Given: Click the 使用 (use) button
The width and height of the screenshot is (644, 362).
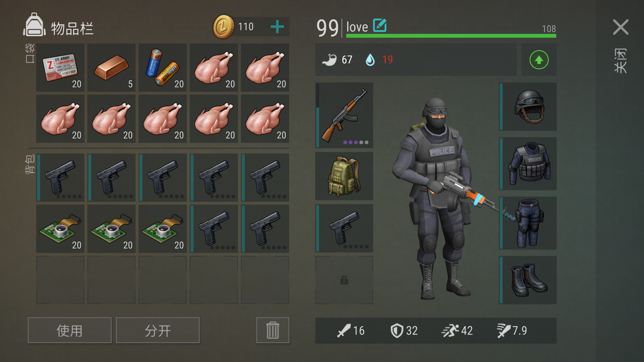Looking at the screenshot, I should coord(70,330).
